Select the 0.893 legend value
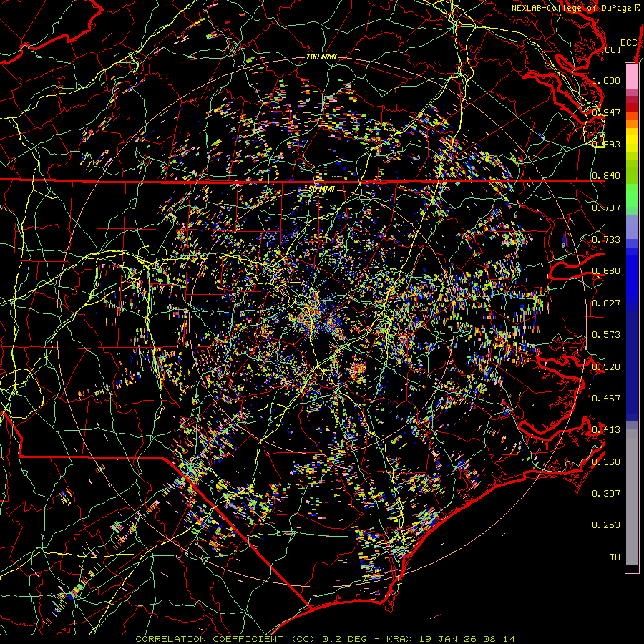The image size is (644, 644). 606,144
